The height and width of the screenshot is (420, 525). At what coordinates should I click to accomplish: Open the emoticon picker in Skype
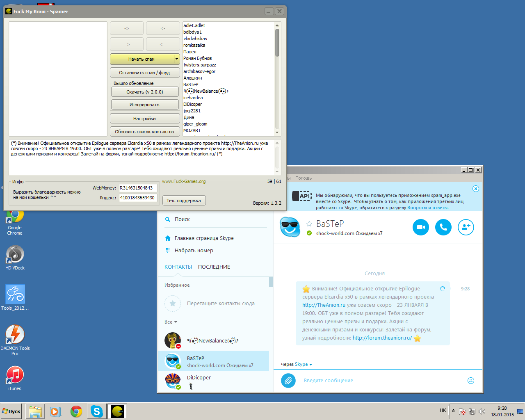pyautogui.click(x=471, y=381)
